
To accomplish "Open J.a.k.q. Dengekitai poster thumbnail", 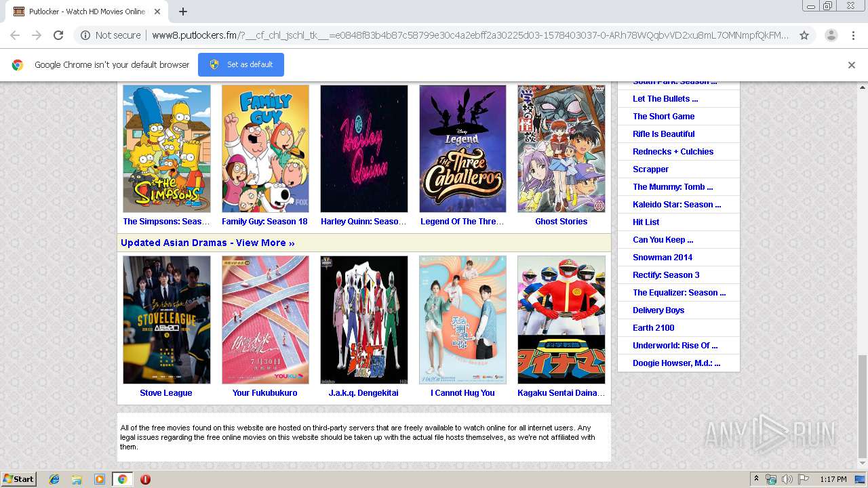I will click(x=364, y=320).
